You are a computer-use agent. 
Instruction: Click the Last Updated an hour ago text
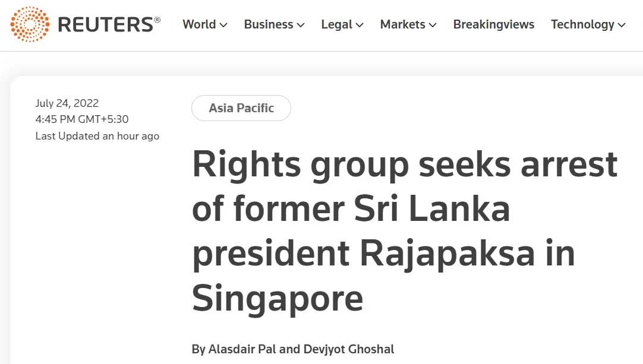tap(97, 136)
